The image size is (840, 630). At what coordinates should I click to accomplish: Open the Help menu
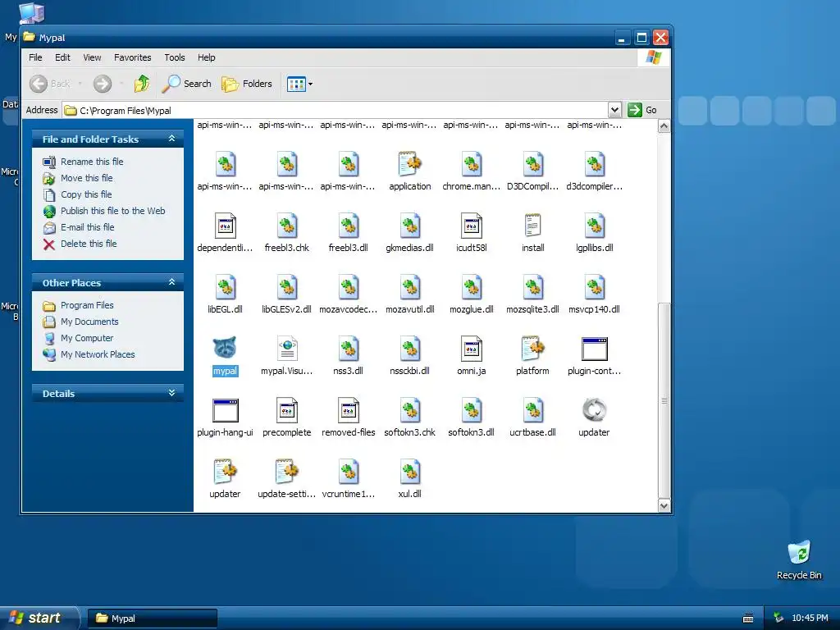[206, 57]
